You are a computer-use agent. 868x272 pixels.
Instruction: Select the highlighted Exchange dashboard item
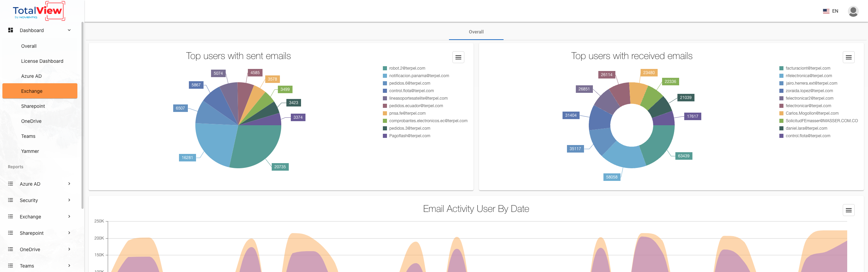(40, 91)
